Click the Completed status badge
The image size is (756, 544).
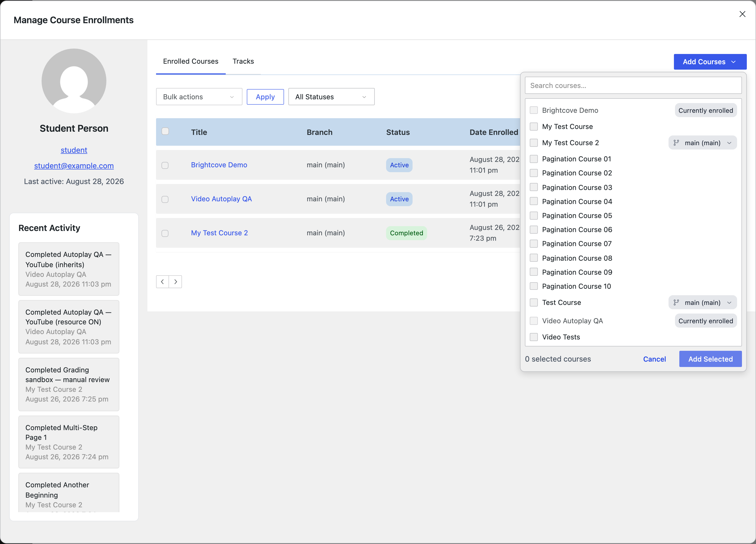[406, 233]
